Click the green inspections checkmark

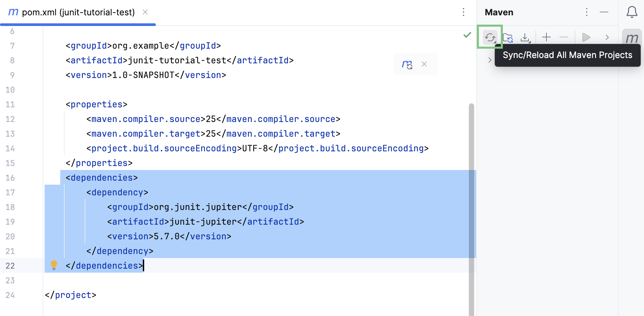coord(467,35)
